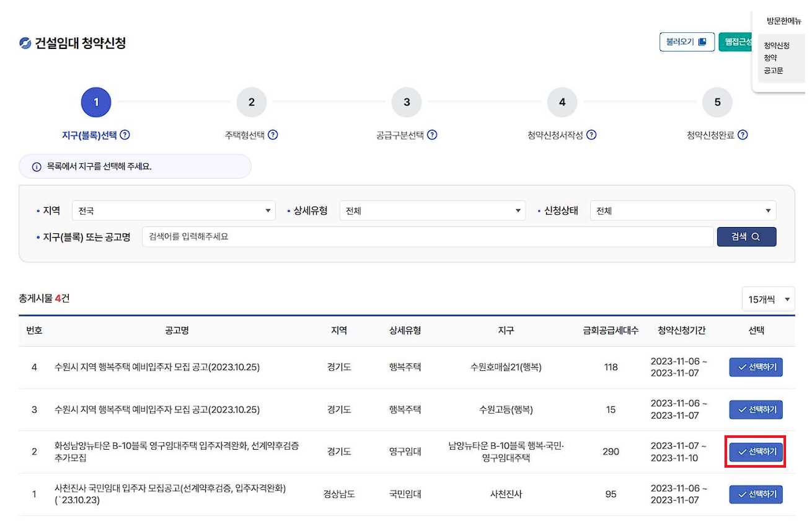Select step 3 circle 공급구분선택
The width and height of the screenshot is (812, 521).
coord(407,102)
